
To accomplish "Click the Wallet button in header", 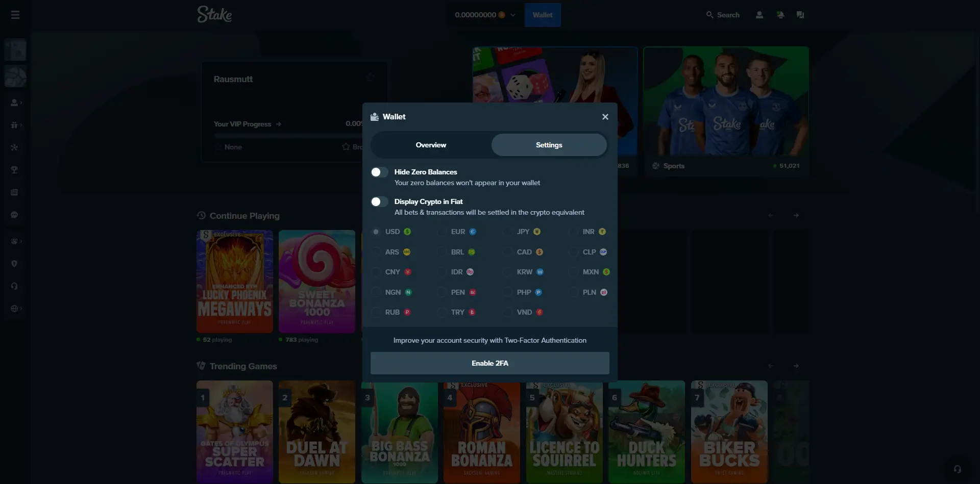I will tap(543, 15).
